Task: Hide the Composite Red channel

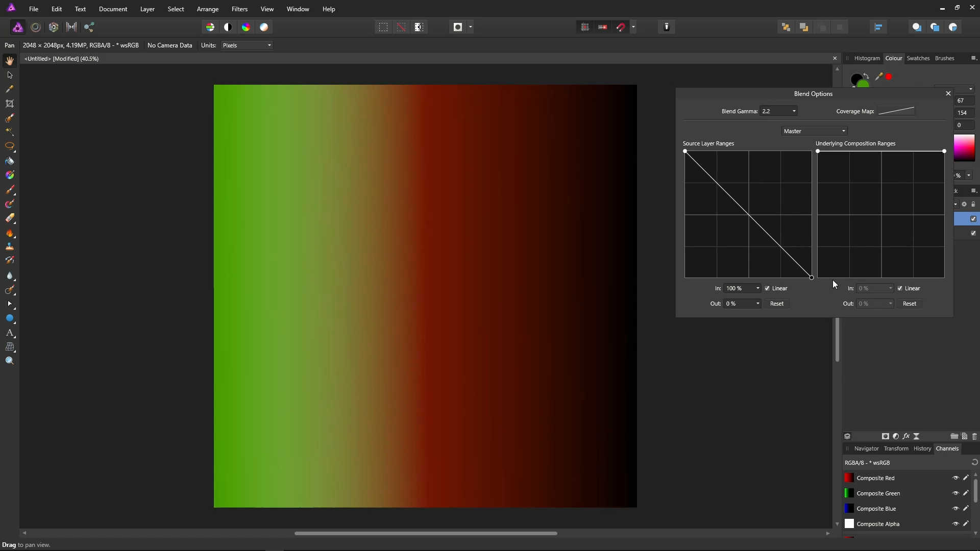Action: [955, 478]
